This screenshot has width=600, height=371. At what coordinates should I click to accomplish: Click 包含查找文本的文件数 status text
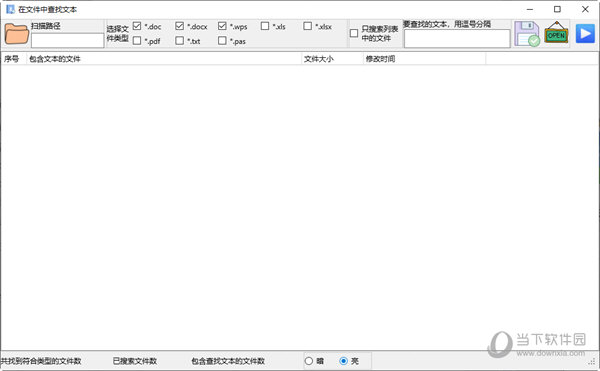click(x=228, y=361)
